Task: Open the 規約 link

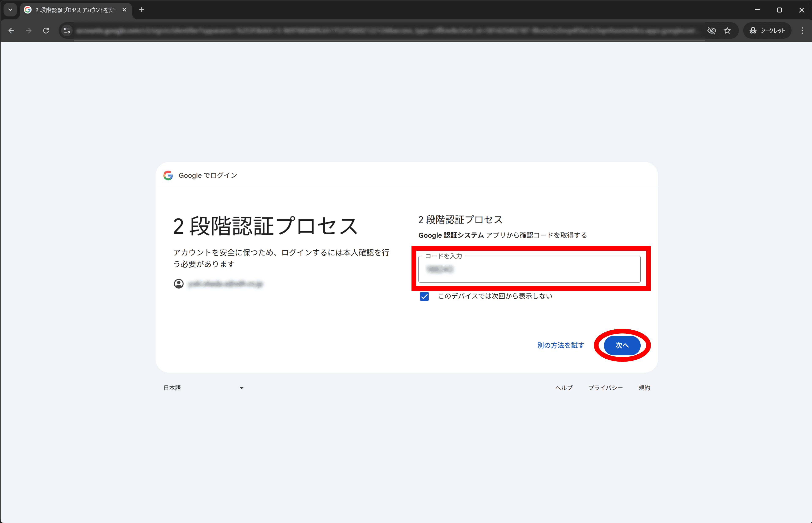Action: pos(644,388)
